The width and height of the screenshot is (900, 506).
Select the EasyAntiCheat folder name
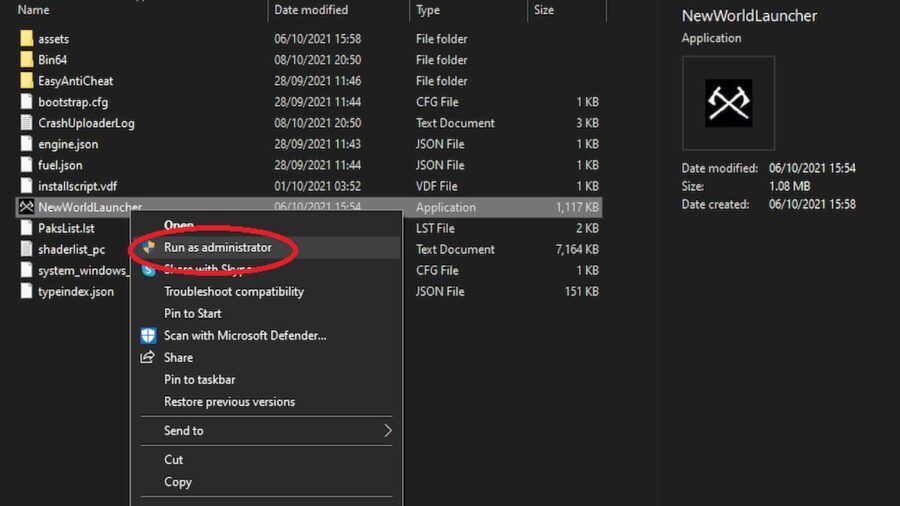coord(75,81)
